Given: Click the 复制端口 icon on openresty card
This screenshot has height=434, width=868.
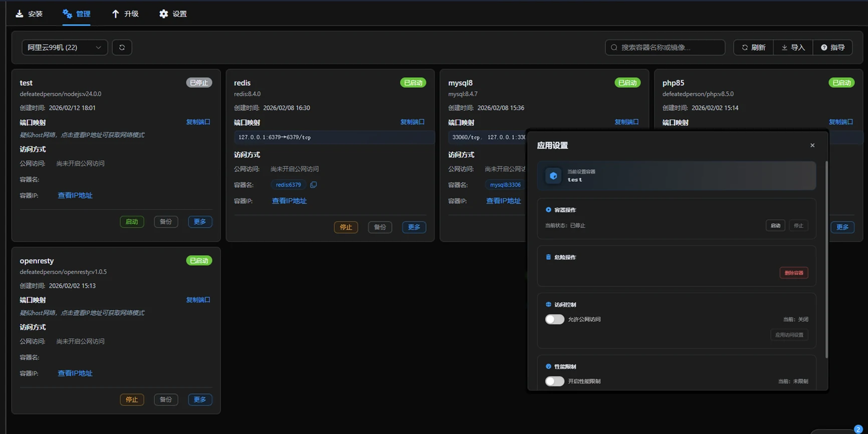Looking at the screenshot, I should 198,300.
